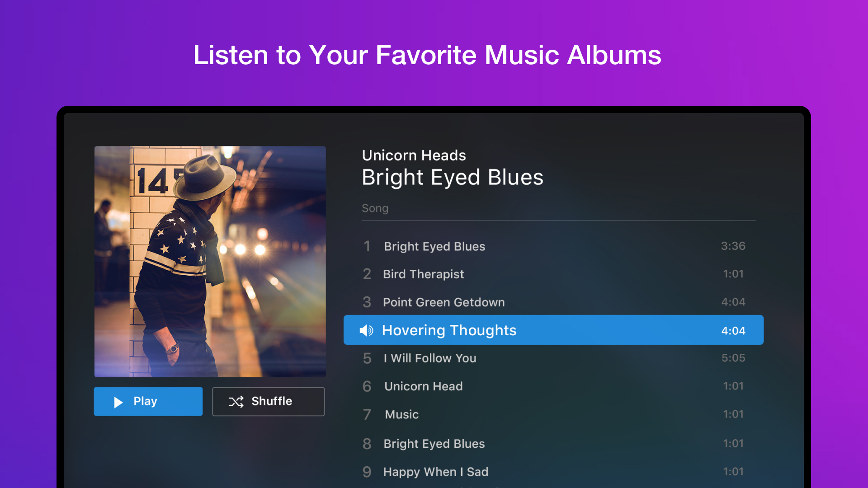Click the Hovering Thoughts playing track

point(449,330)
